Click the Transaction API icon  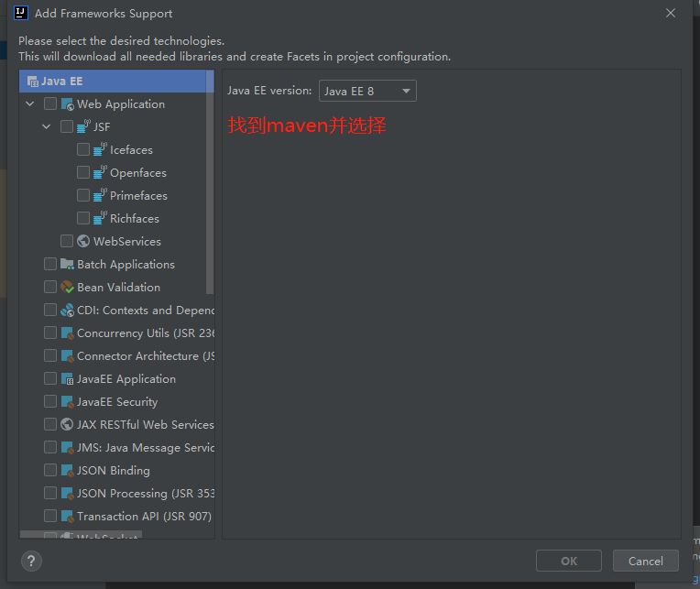coord(68,517)
